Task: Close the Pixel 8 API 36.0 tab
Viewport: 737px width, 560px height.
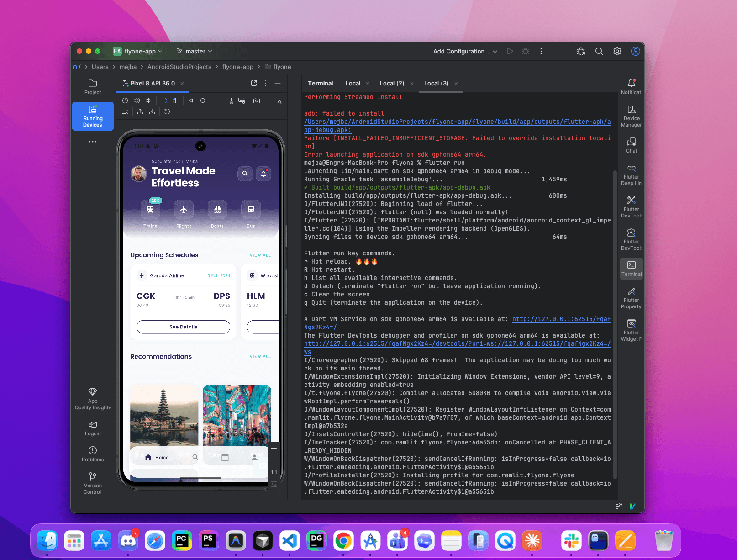Action: pos(182,84)
